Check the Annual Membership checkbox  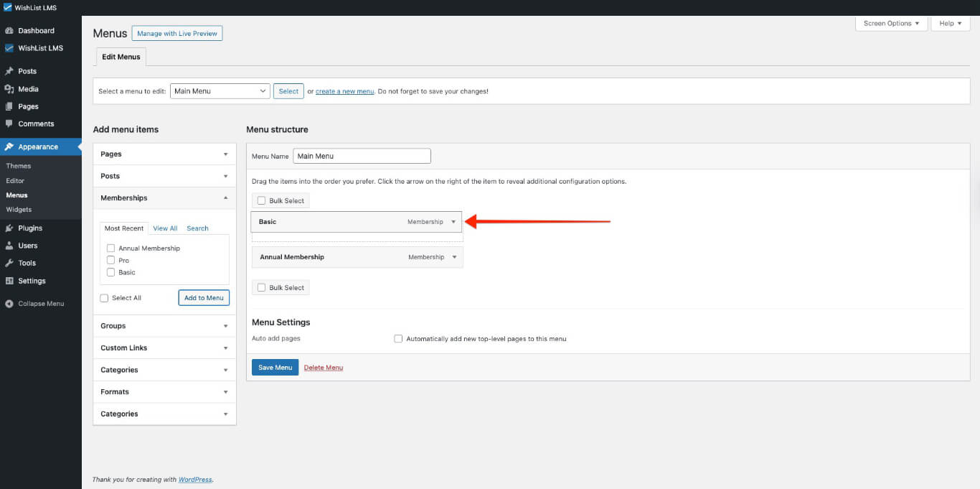(x=110, y=248)
